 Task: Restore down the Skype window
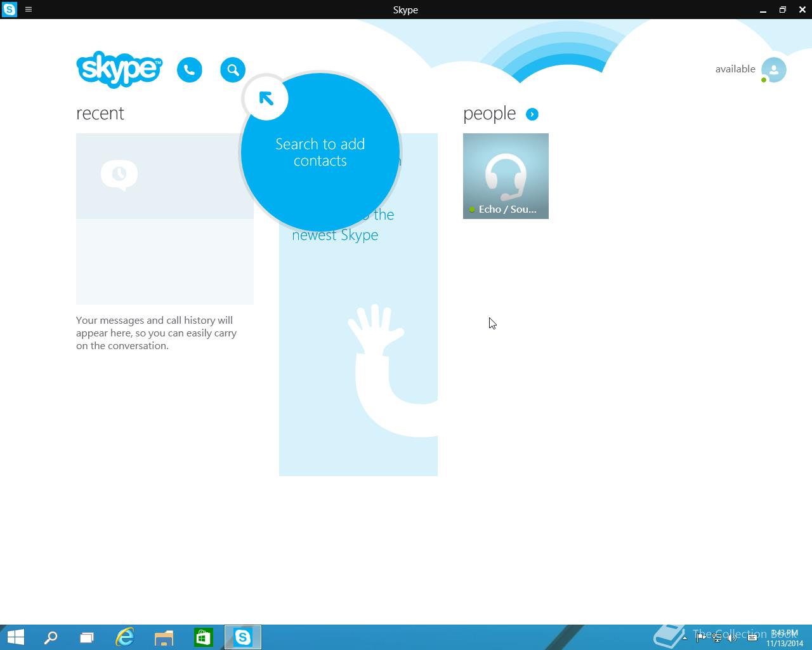(783, 10)
